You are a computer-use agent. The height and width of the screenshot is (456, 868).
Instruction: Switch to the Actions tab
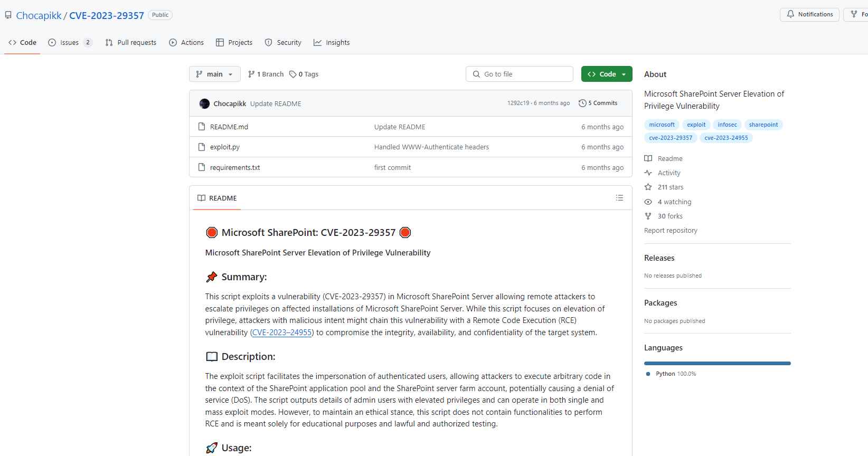[186, 42]
